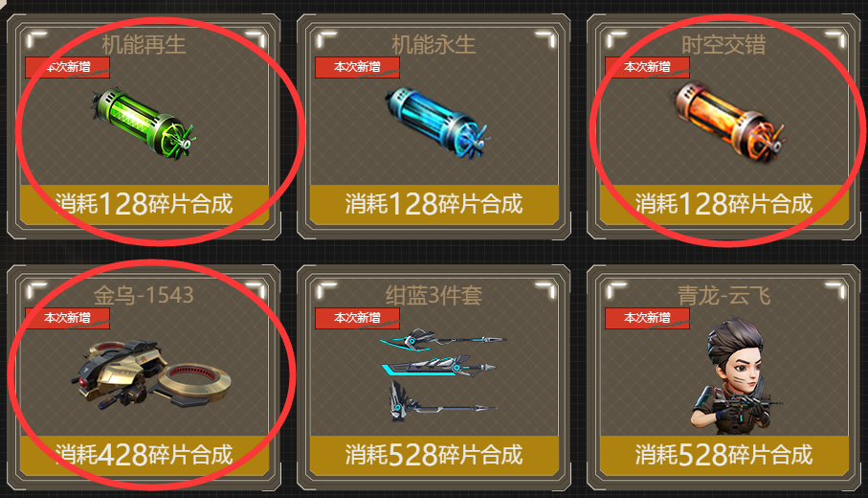Click 消耗128碎片合成 under 机能永生

pyautogui.click(x=434, y=204)
